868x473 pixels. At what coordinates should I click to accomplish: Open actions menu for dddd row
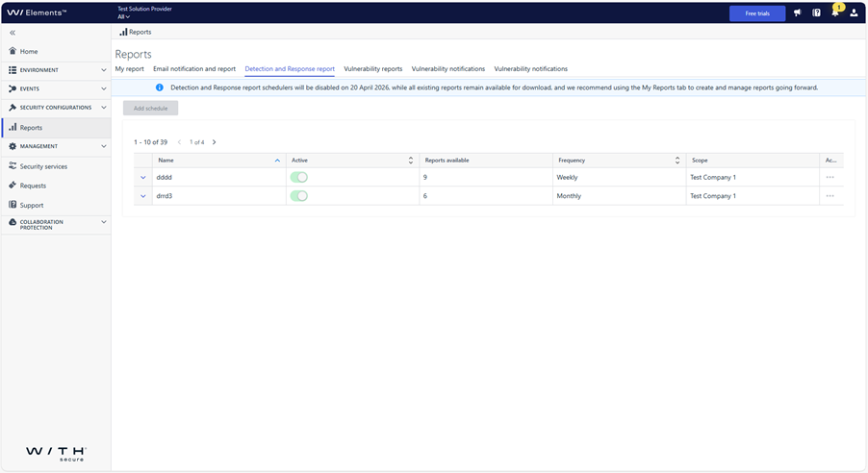click(830, 177)
